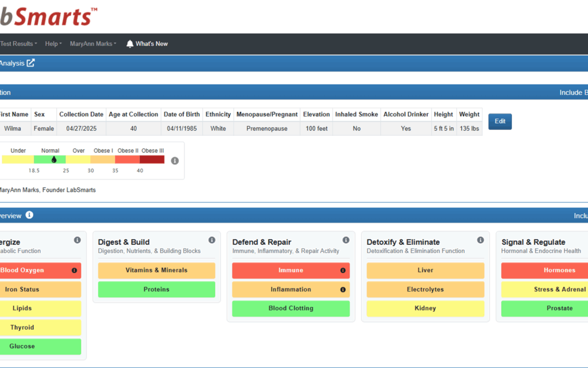Click the Blood Oxygen alert icon
Screen dimensions: 588x368
click(74, 270)
